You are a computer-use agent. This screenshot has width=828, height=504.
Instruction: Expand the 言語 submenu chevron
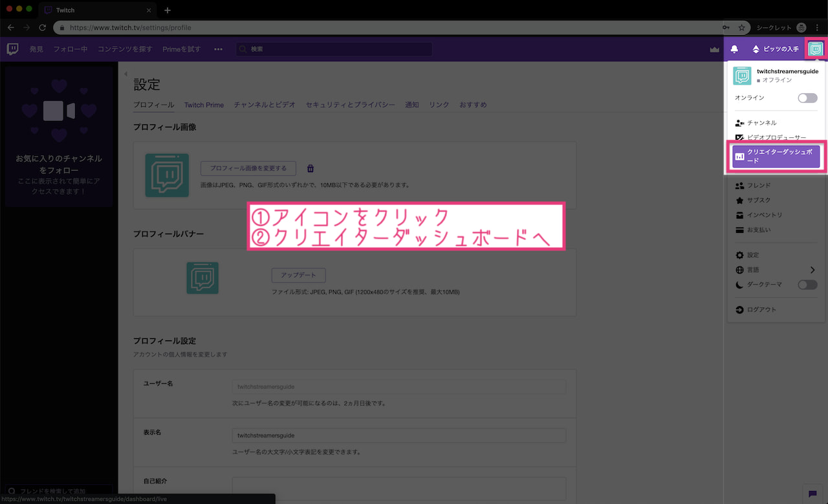(813, 270)
